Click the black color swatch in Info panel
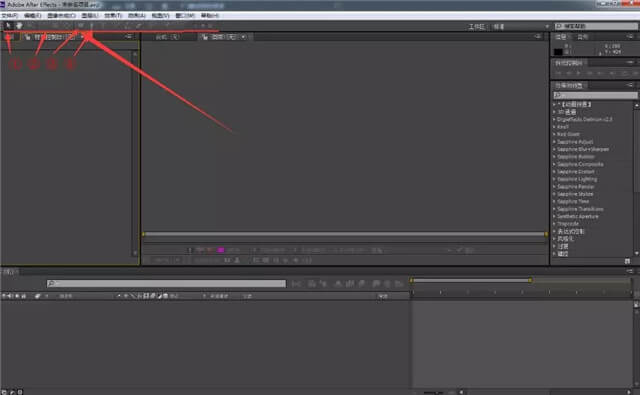 [558, 52]
